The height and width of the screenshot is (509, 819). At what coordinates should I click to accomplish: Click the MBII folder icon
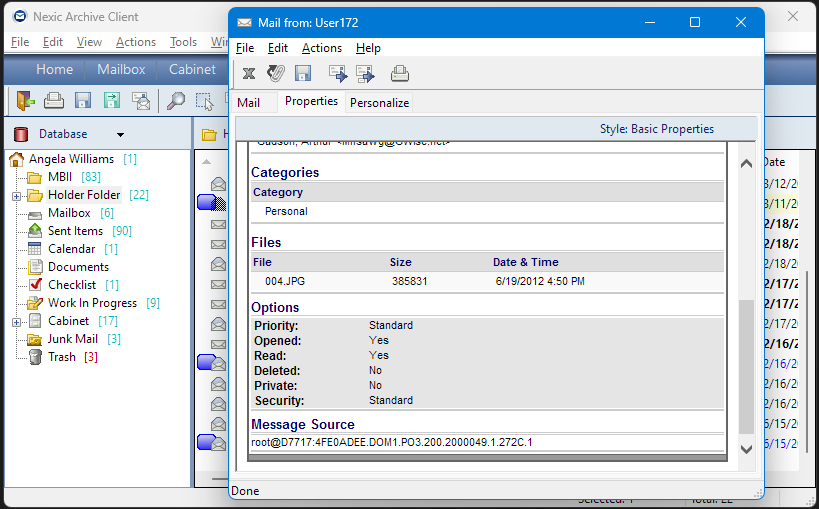[34, 178]
